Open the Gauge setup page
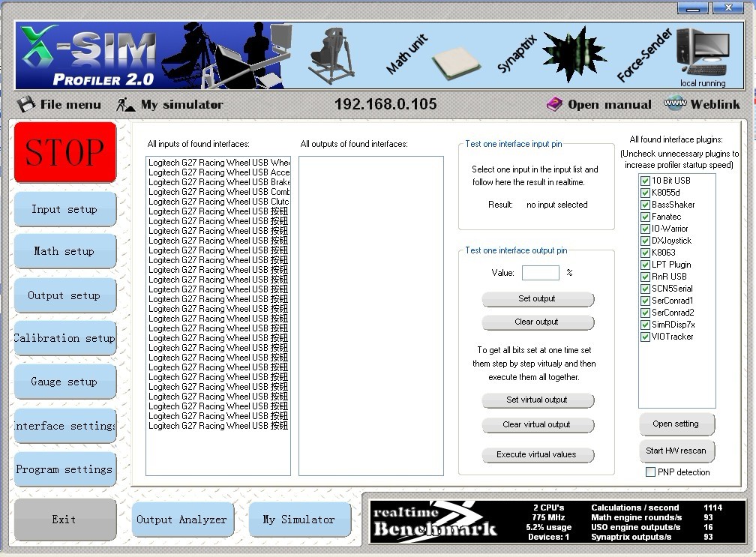The width and height of the screenshot is (756, 557). click(65, 382)
